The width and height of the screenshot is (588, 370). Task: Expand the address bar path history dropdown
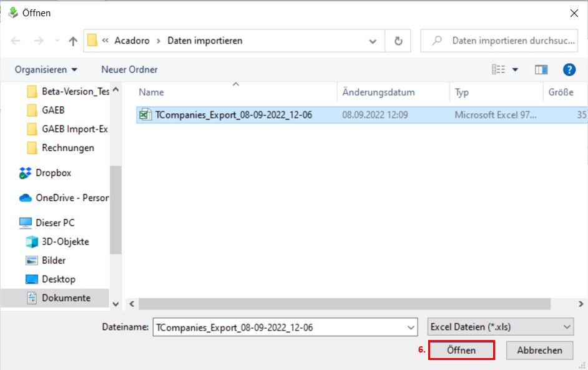pyautogui.click(x=373, y=41)
